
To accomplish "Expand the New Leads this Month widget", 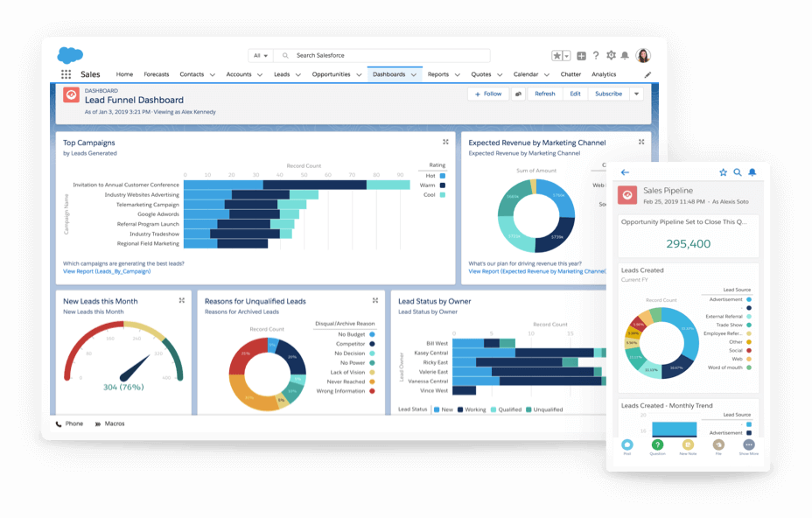I will pos(182,300).
